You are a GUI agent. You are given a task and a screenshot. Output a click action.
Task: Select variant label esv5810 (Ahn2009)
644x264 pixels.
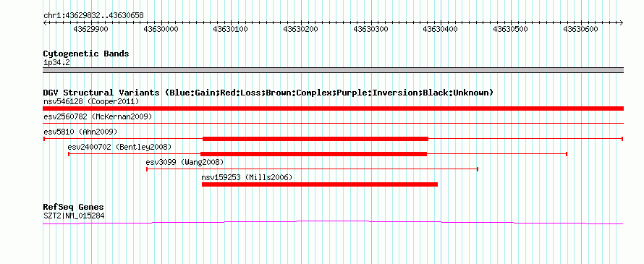click(x=80, y=132)
